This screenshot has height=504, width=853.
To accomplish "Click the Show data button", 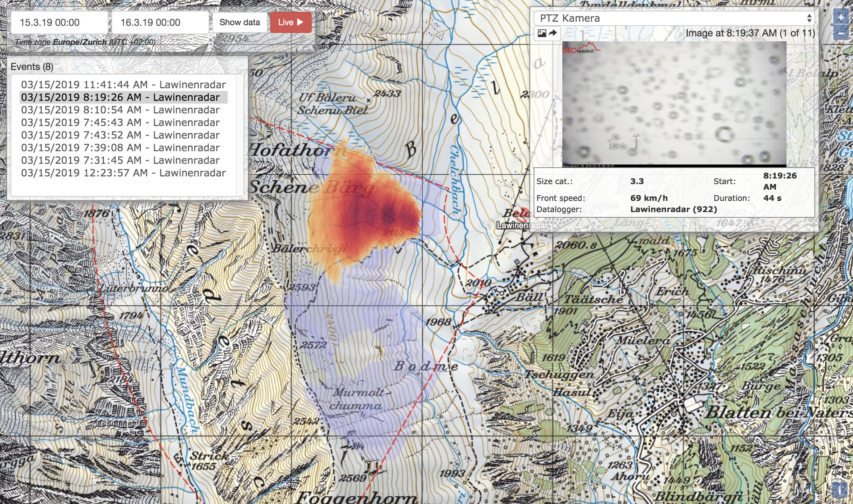I will point(240,22).
